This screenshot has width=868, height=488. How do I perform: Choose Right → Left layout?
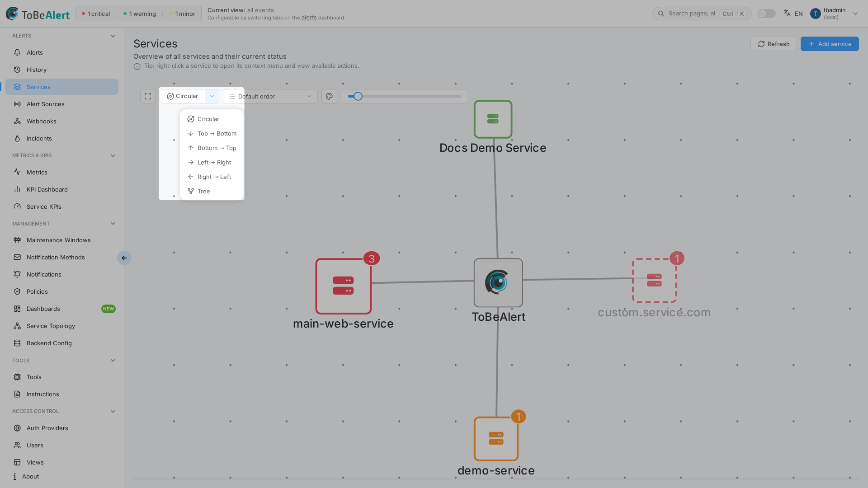pyautogui.click(x=212, y=177)
